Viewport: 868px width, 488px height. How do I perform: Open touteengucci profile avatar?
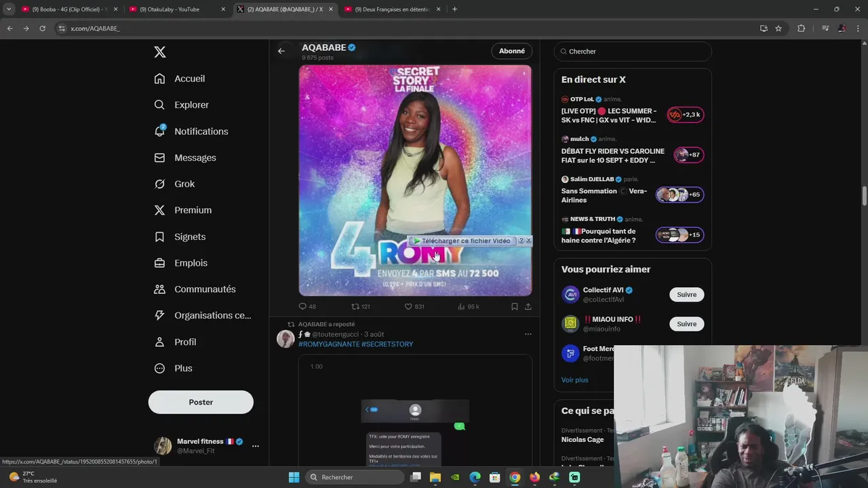pyautogui.click(x=285, y=339)
